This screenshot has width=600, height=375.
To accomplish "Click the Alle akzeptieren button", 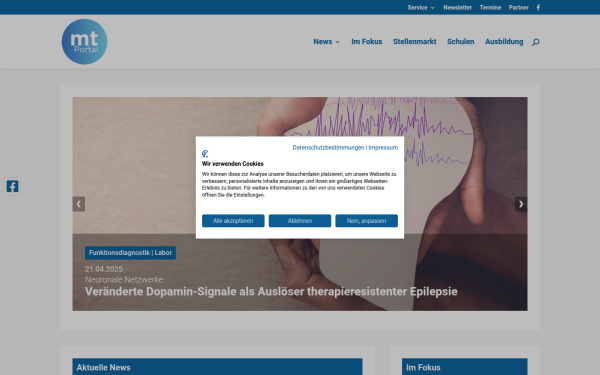I will point(233,221).
